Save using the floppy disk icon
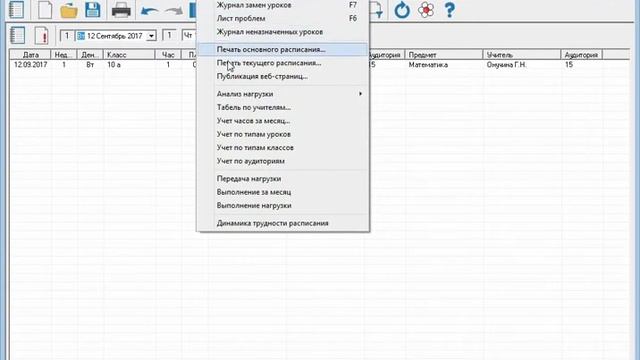640x360 pixels. [x=93, y=10]
